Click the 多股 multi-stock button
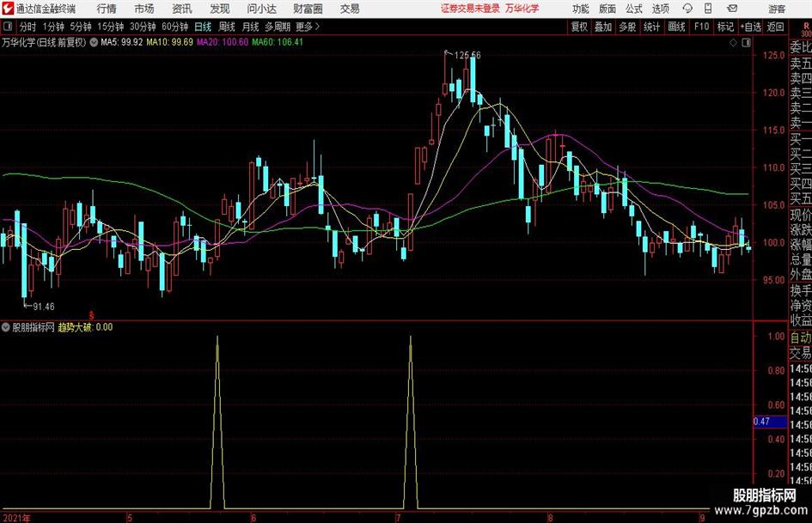This screenshot has width=812, height=523. point(627,27)
